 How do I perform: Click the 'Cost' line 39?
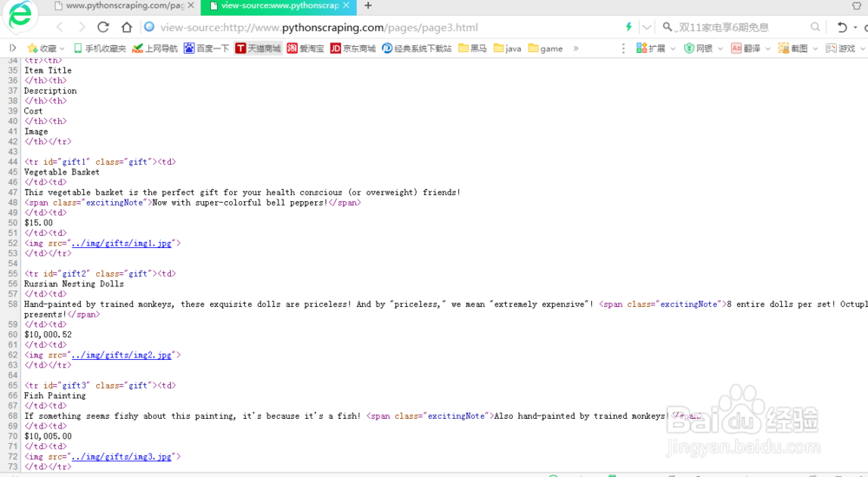33,111
